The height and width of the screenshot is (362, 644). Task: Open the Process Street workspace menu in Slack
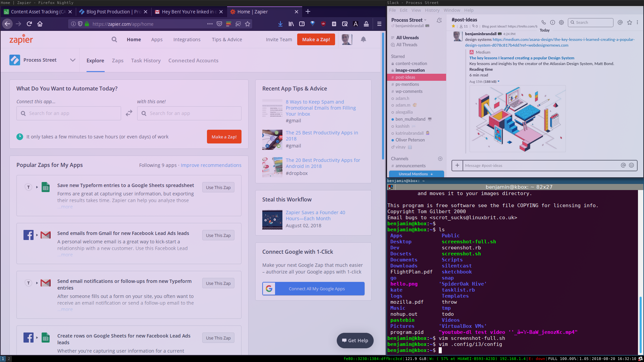point(409,20)
